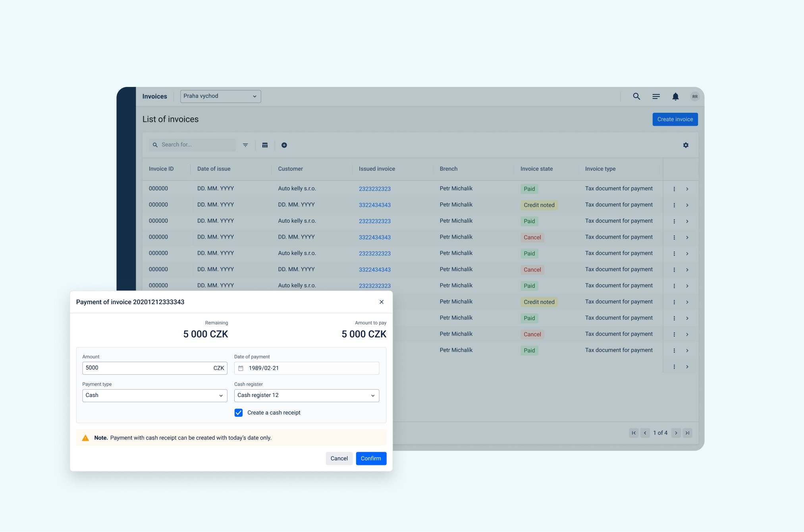The height and width of the screenshot is (532, 804).
Task: Open the table settings gear icon
Action: (686, 145)
